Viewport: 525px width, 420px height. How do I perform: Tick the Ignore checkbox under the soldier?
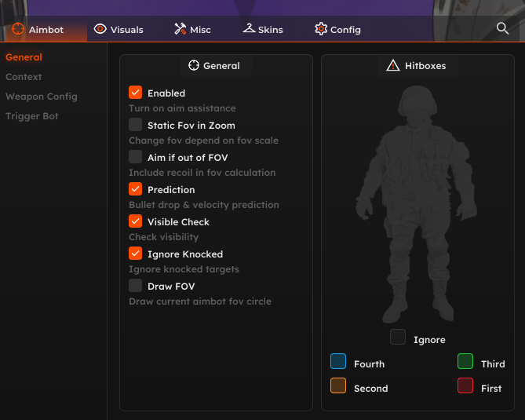click(398, 338)
